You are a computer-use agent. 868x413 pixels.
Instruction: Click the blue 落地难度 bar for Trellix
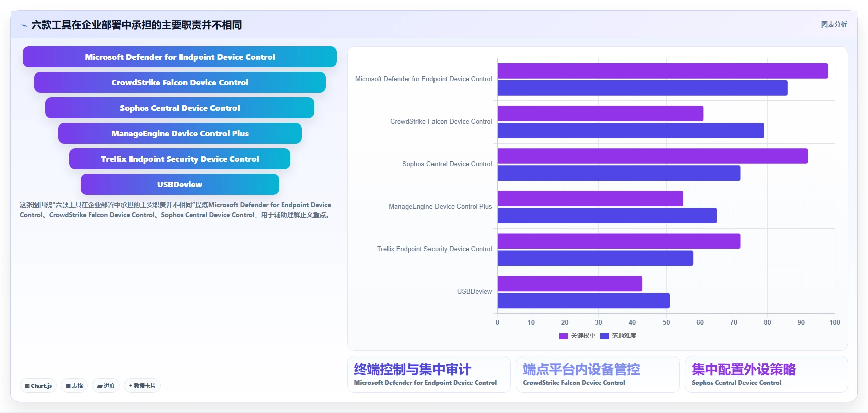pos(595,258)
